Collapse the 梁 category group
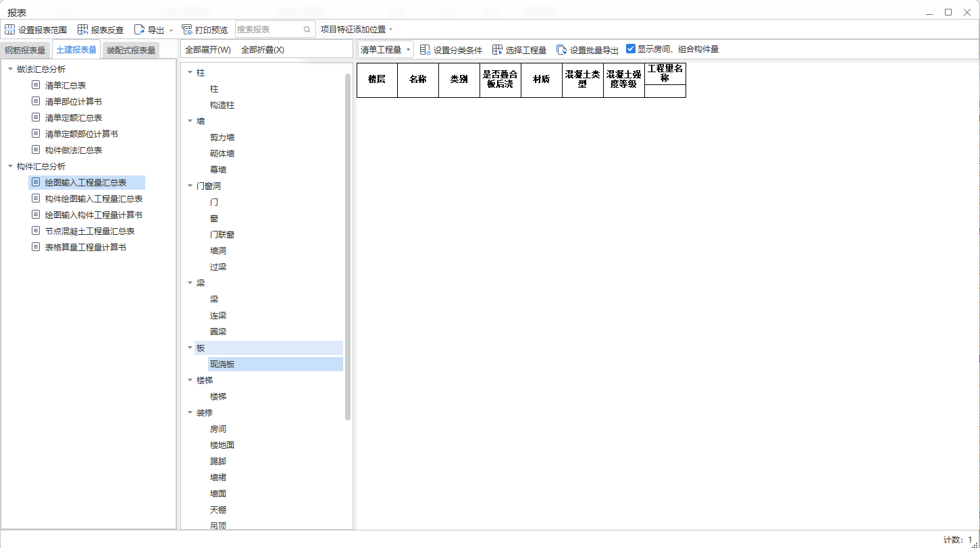 [190, 283]
